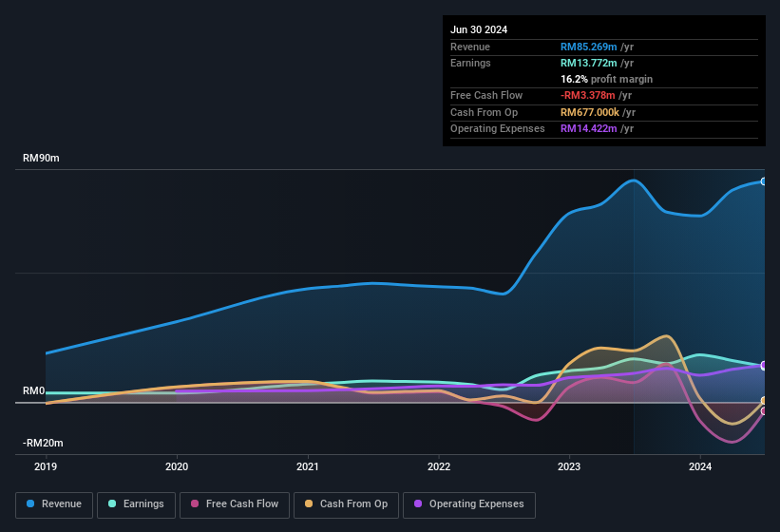Click the RM13.772m earnings value in tooltip
Screen dimensions: 780x532
click(588, 63)
